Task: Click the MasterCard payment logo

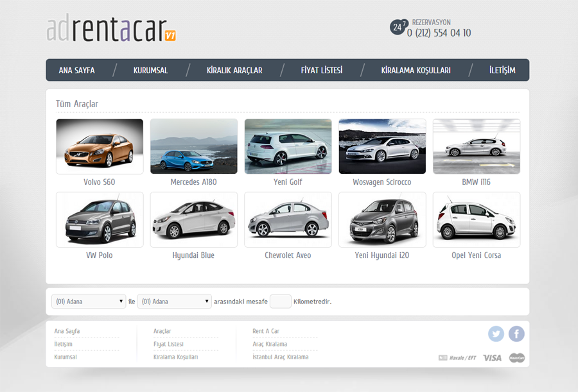Action: click(517, 358)
